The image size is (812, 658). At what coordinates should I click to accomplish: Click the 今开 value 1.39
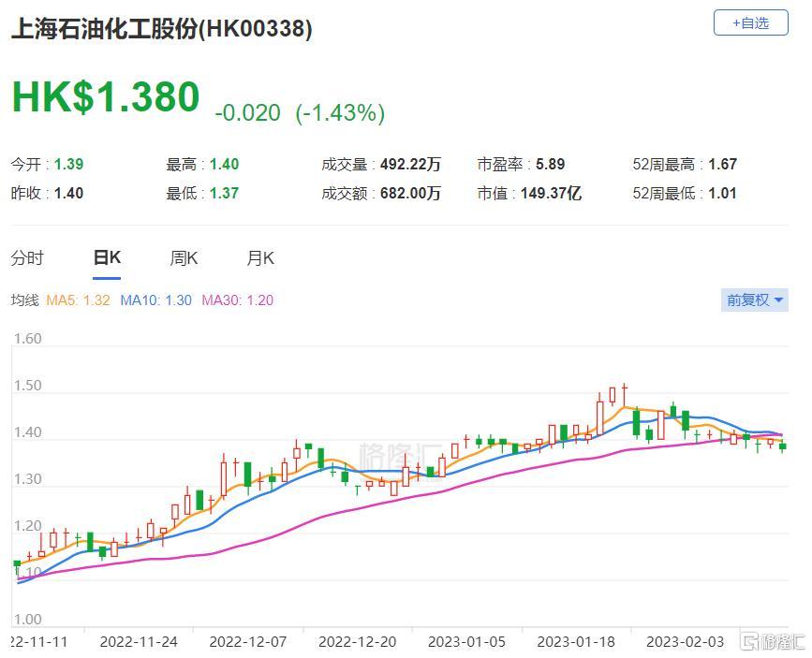click(x=69, y=165)
